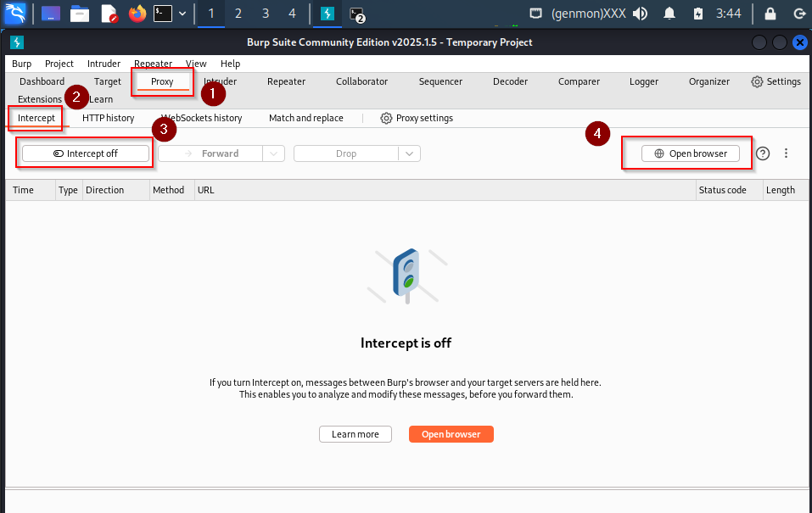
Task: Select the Burp Suite taskbar window button
Action: pos(328,14)
